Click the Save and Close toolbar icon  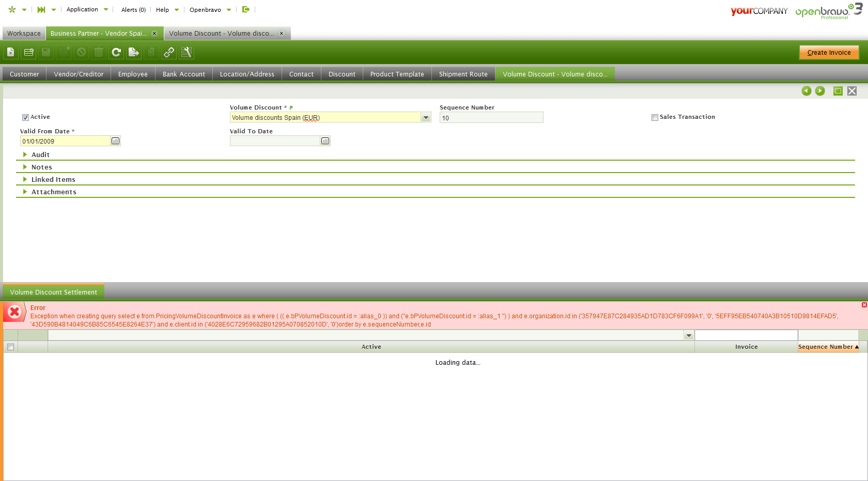point(64,52)
